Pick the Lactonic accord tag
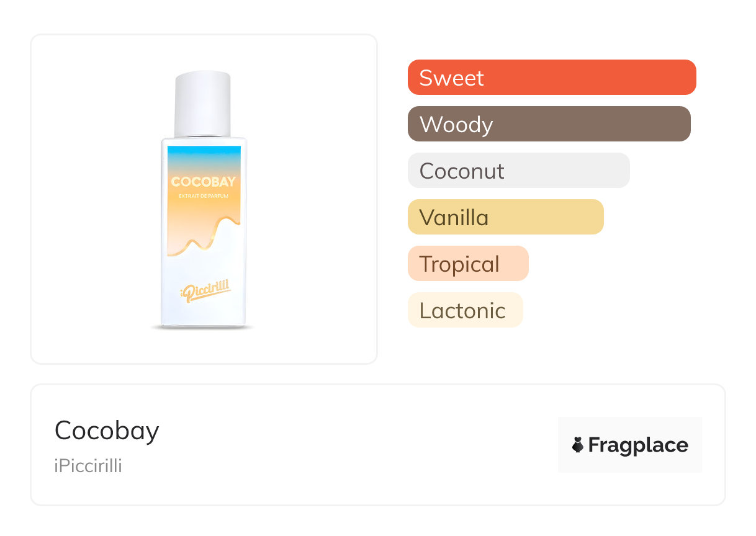Screen dimensions: 756x536 465,310
